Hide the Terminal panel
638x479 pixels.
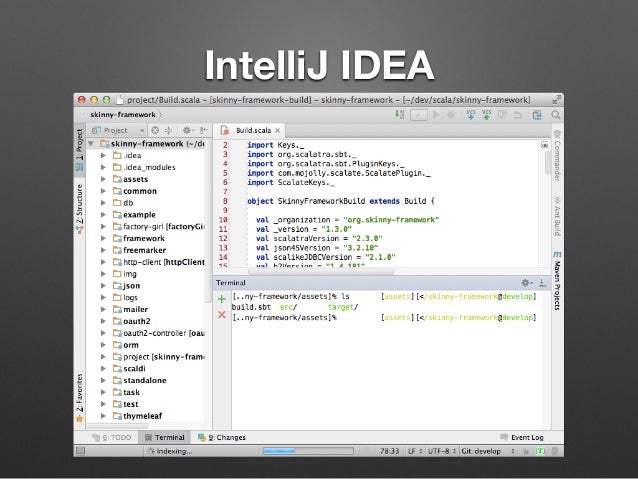[x=542, y=282]
